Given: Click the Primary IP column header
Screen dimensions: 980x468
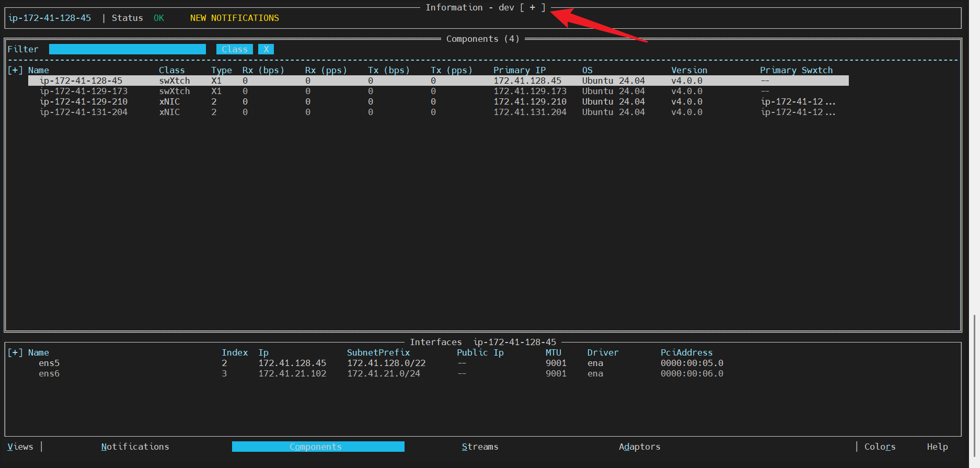Looking at the screenshot, I should pyautogui.click(x=520, y=70).
